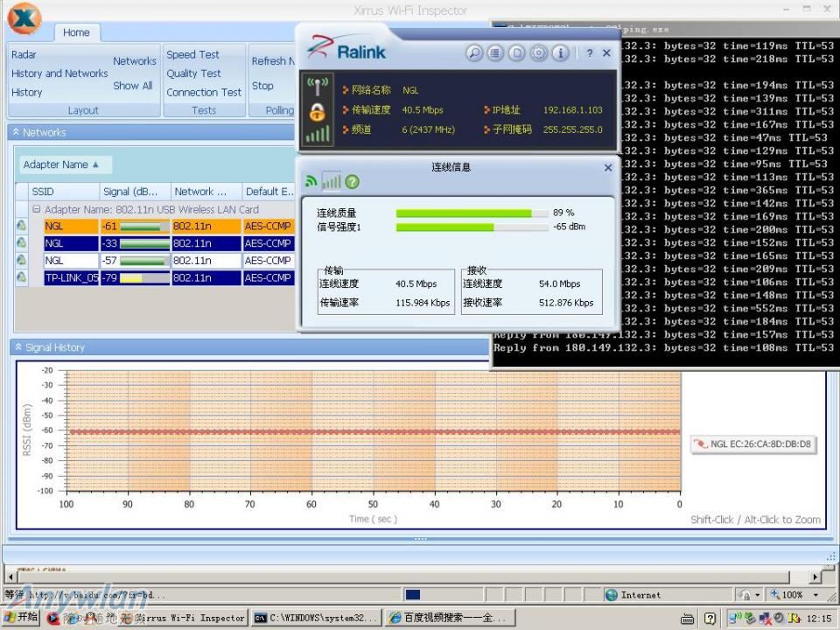This screenshot has width=840, height=630.
Task: Click Ralink antenna radio status icon
Action: tap(318, 87)
